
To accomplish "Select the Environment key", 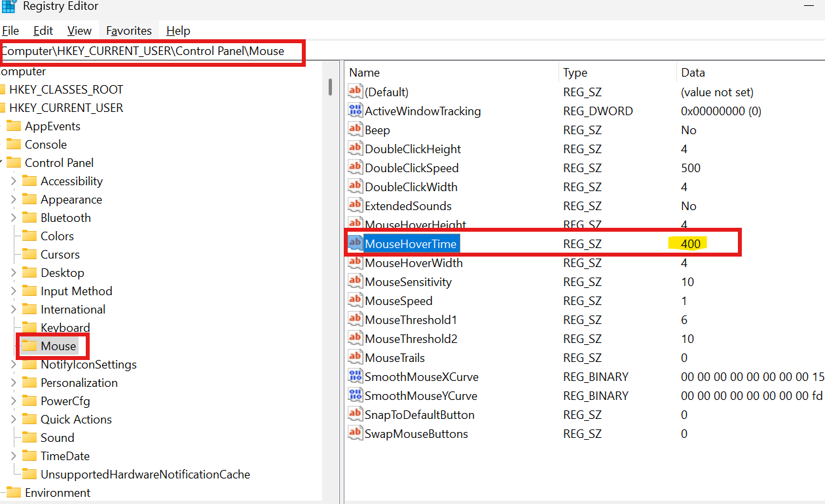I will click(58, 492).
